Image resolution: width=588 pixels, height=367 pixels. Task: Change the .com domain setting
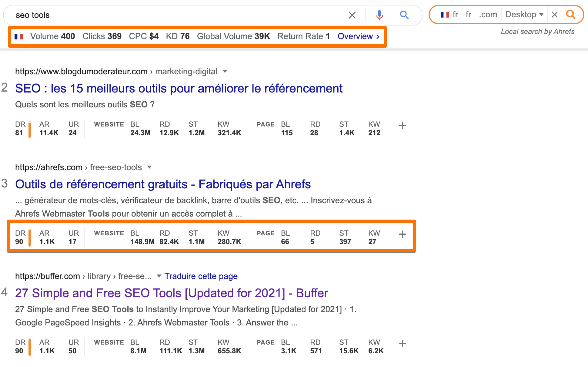coord(488,15)
